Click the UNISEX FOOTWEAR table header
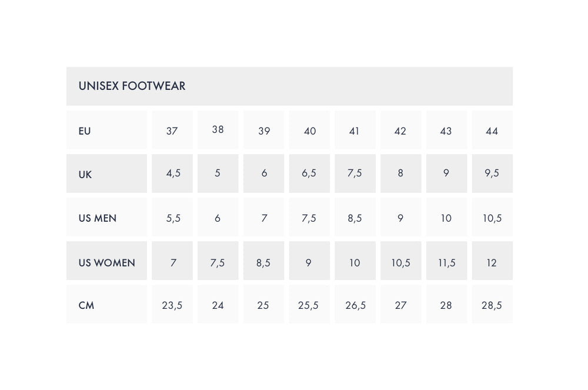The width and height of the screenshot is (588, 390). [132, 86]
